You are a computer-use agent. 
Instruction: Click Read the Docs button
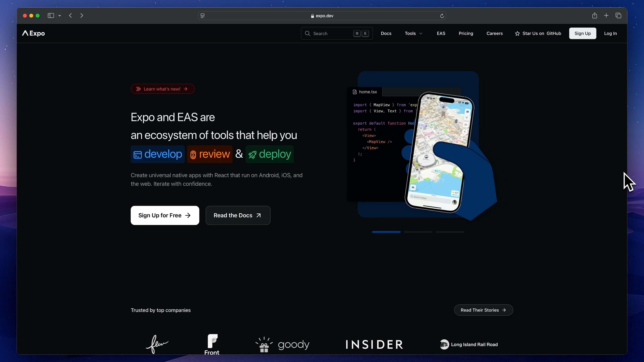238,215
